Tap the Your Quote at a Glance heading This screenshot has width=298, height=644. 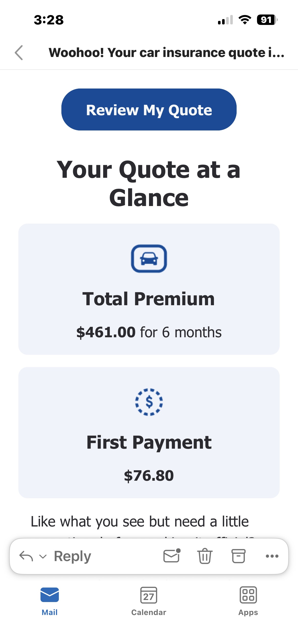pyautogui.click(x=149, y=184)
